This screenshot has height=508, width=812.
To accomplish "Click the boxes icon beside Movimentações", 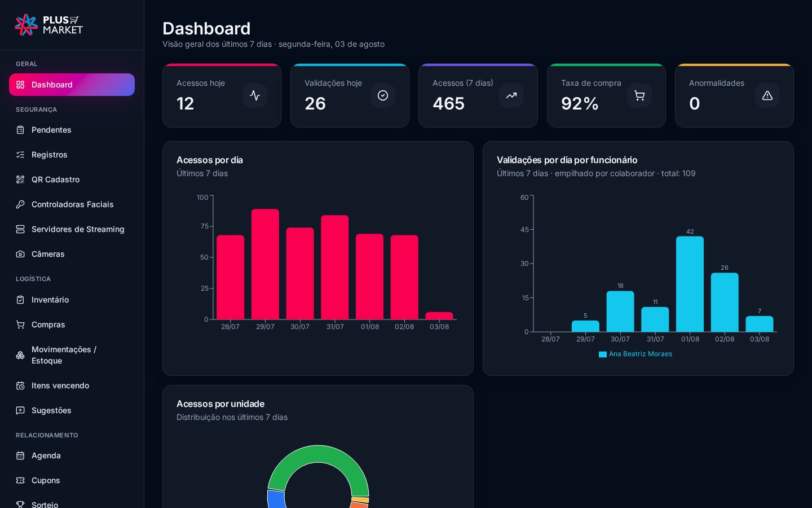I will tap(20, 355).
